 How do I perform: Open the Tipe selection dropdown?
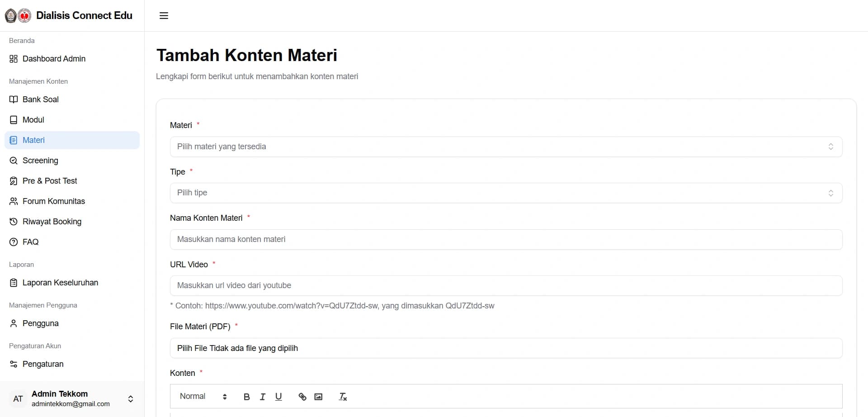click(x=506, y=193)
